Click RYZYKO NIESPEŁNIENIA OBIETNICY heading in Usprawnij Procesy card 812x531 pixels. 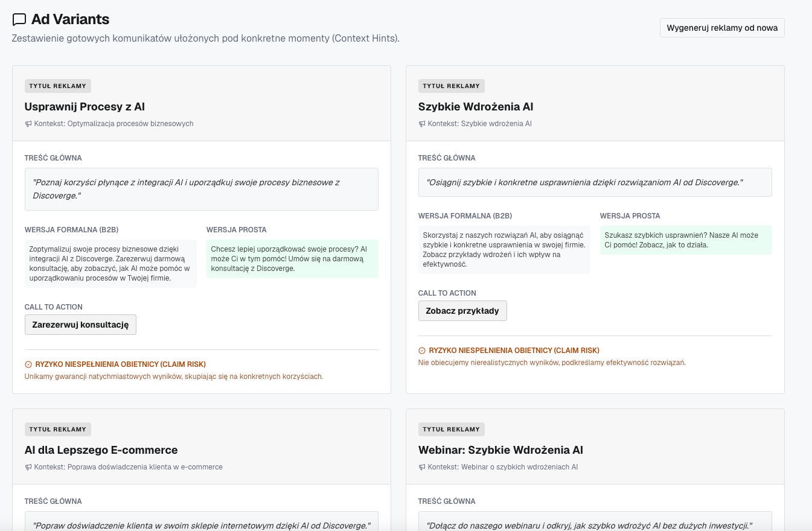(121, 364)
